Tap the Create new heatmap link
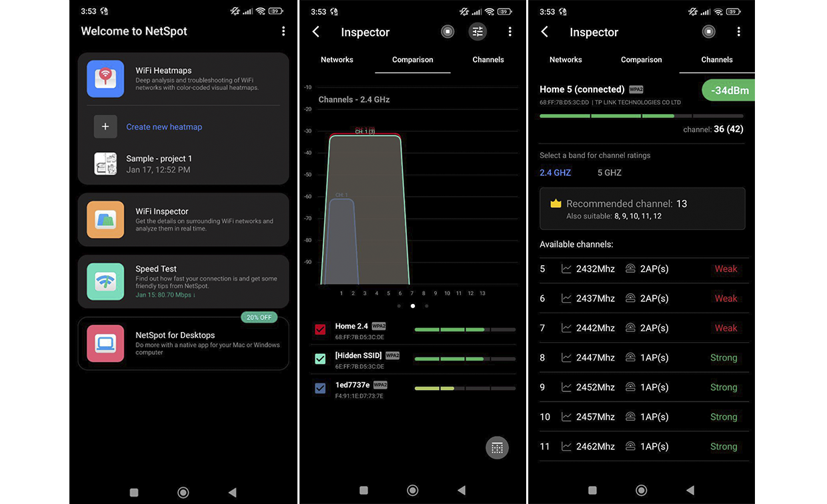 (x=165, y=127)
